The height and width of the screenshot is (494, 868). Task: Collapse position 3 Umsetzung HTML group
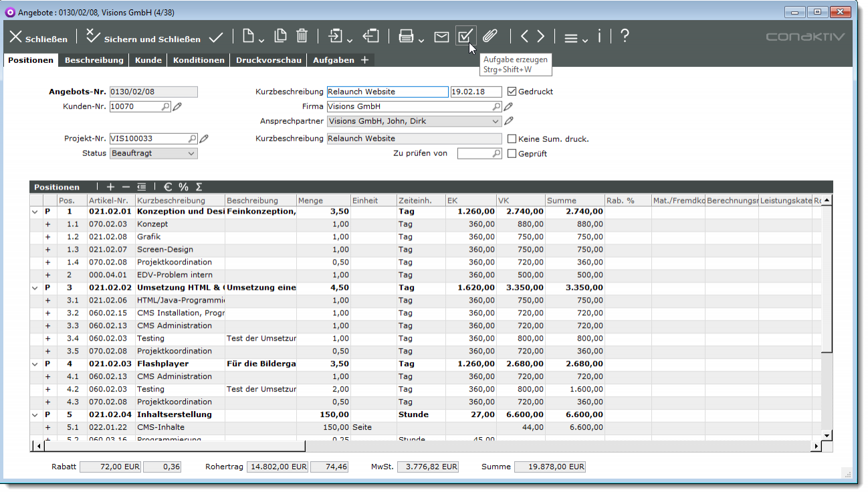pos(35,288)
